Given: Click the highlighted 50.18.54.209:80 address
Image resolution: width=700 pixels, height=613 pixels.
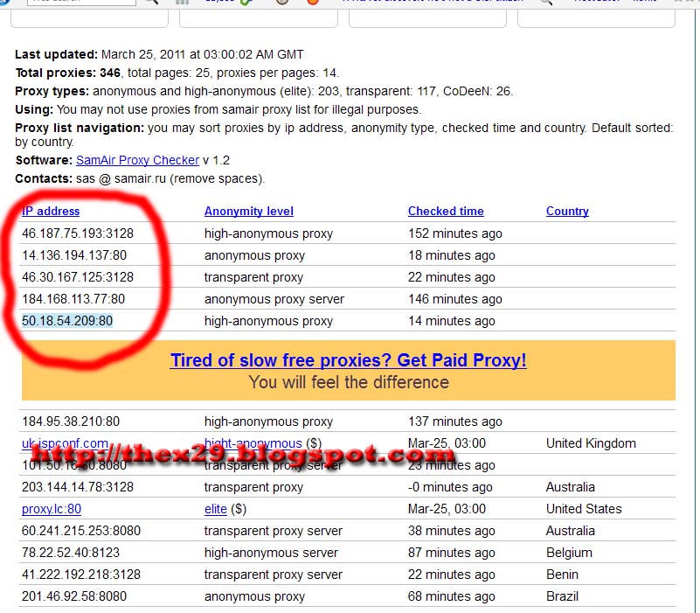Looking at the screenshot, I should point(67,321).
